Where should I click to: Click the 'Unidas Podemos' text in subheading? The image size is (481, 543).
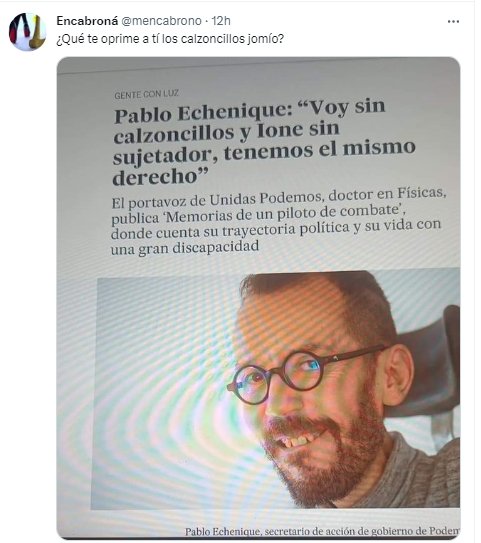point(265,199)
